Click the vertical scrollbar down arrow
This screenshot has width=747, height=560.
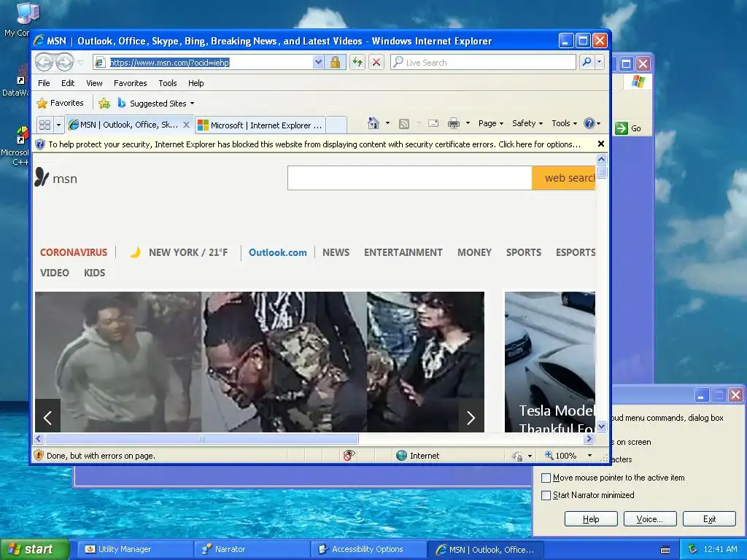[x=601, y=426]
